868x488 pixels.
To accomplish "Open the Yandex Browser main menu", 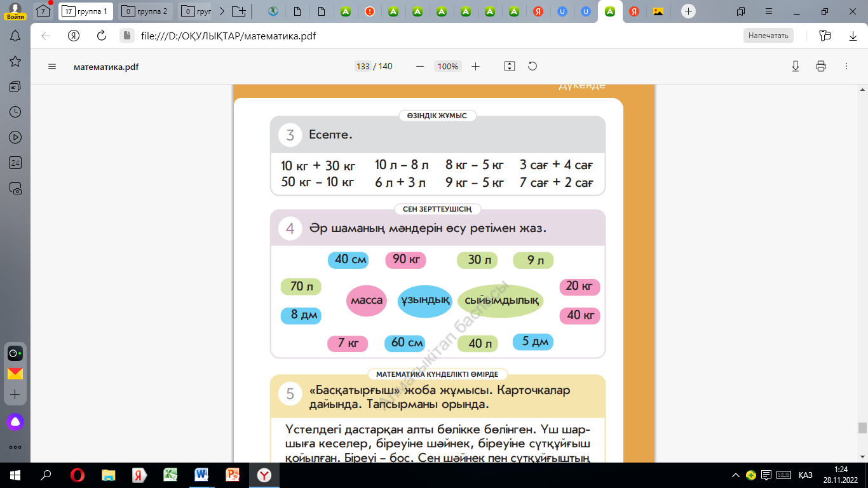I will (x=769, y=11).
